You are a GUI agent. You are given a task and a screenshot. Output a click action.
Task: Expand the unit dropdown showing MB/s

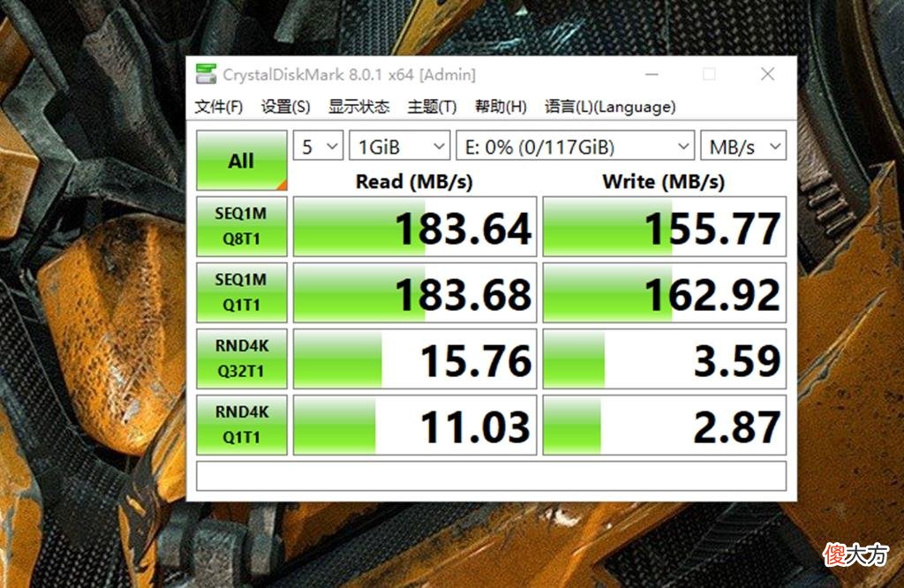tap(743, 146)
